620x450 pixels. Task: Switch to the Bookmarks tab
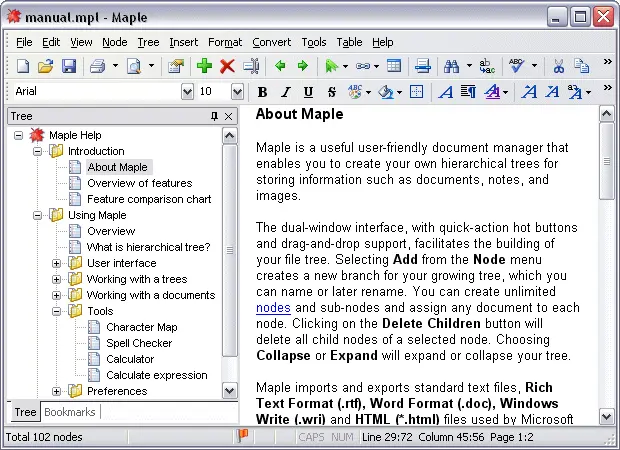[x=70, y=412]
